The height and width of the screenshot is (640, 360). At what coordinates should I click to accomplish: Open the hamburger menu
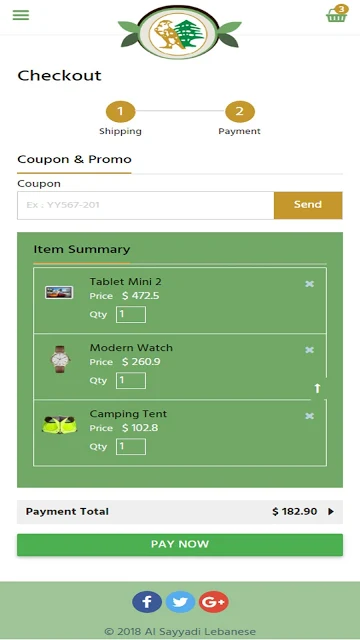21,15
